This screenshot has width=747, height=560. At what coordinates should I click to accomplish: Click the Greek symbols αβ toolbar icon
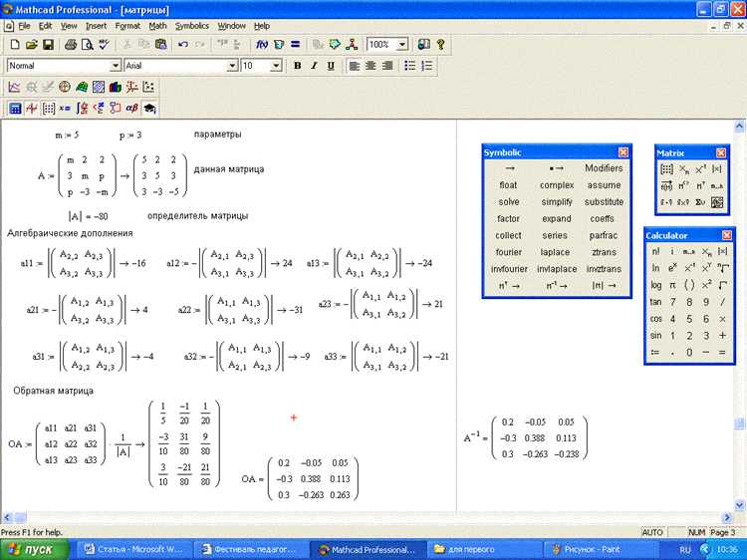pyautogui.click(x=131, y=109)
